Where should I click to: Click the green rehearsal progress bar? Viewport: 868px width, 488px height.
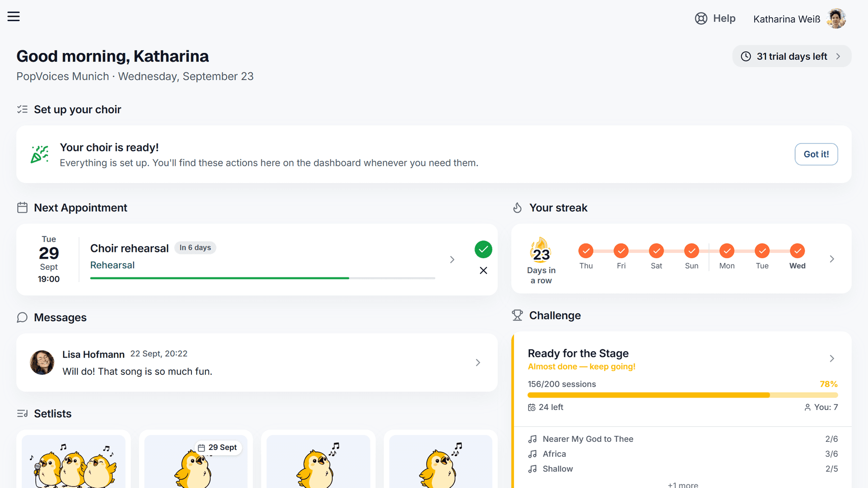(263, 278)
